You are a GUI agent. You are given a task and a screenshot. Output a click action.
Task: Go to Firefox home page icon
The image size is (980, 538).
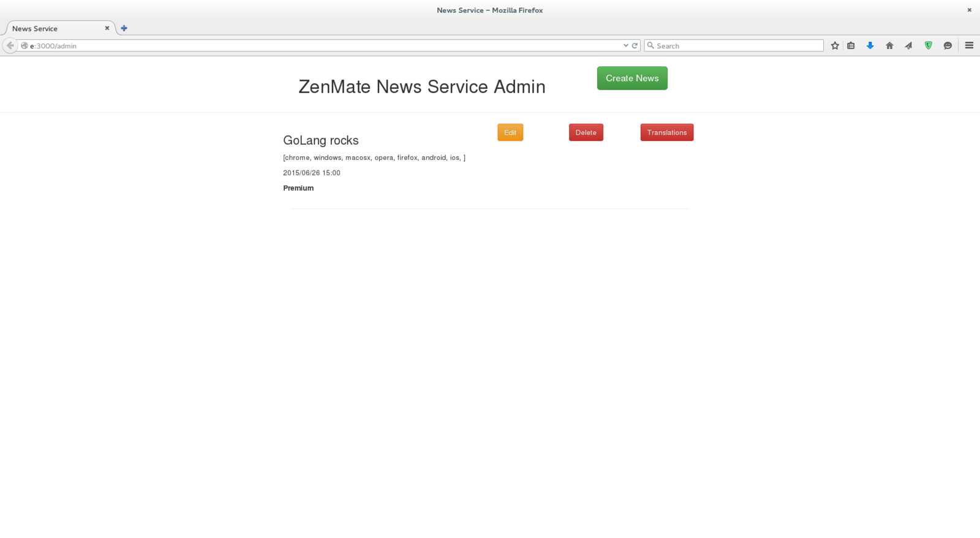(889, 45)
